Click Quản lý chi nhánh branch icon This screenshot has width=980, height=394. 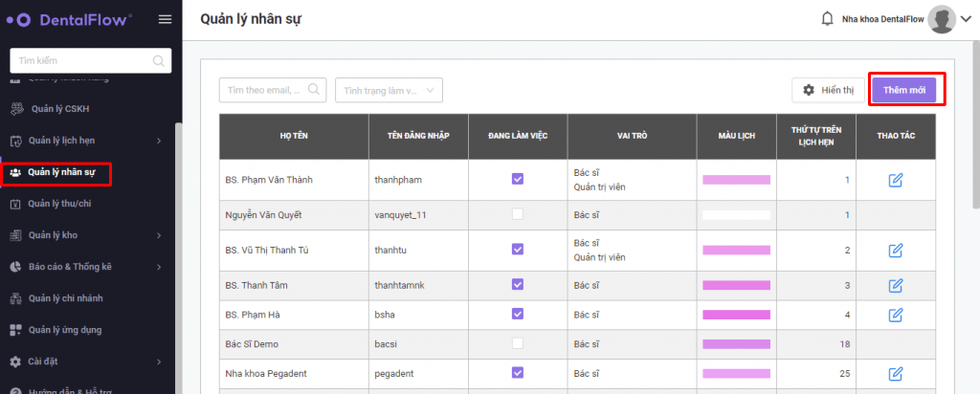[x=16, y=298]
